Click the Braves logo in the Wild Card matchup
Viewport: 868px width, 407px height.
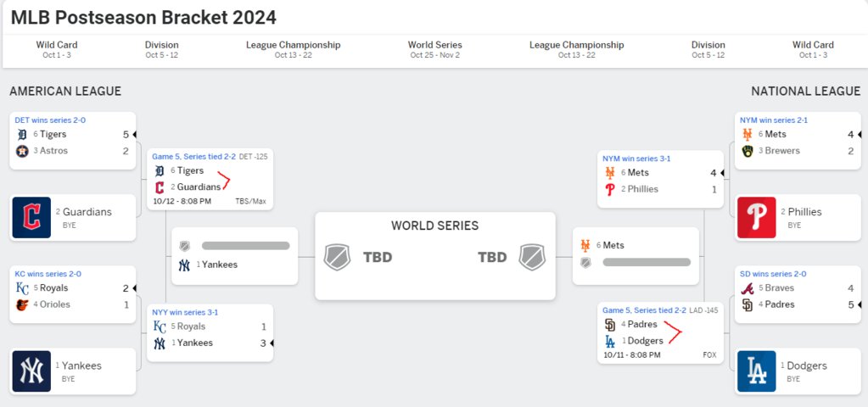tap(748, 288)
